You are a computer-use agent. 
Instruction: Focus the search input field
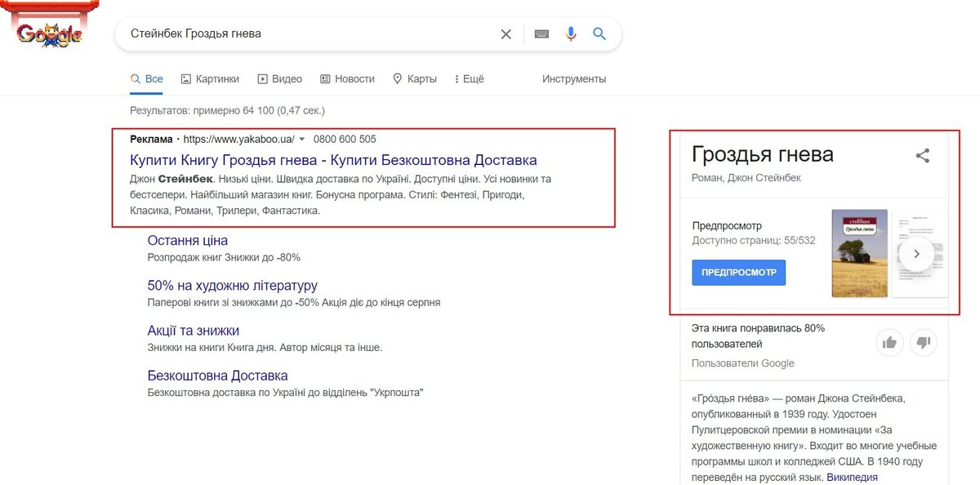[x=310, y=34]
